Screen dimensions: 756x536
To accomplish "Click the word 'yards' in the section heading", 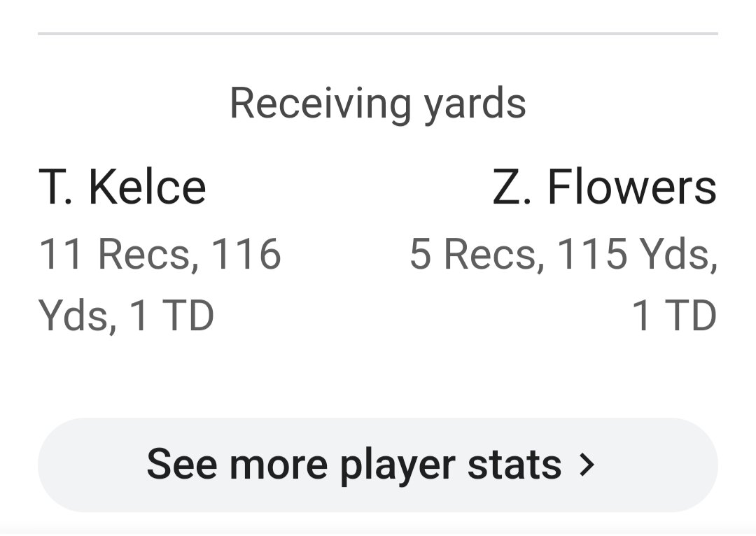I will click(475, 105).
